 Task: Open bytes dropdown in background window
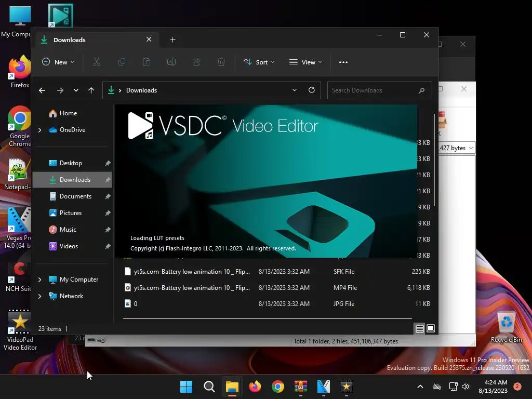pyautogui.click(x=471, y=148)
